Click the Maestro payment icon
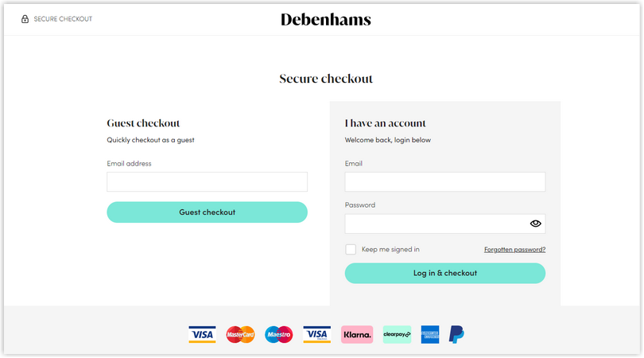 pyautogui.click(x=279, y=335)
